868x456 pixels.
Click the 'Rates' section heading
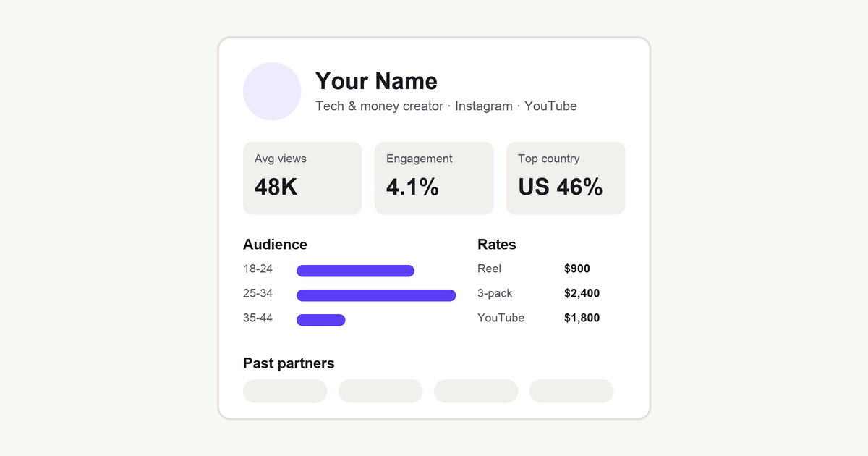tap(497, 245)
